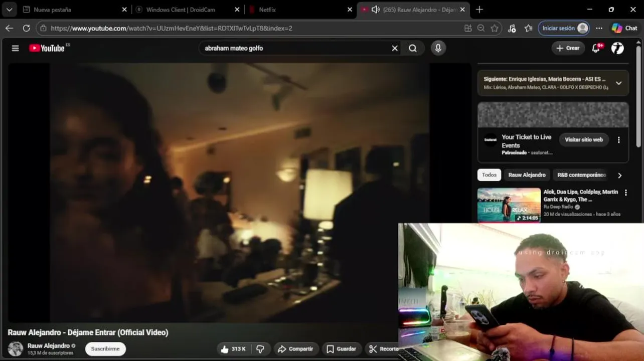Select the Todos filter chip
The image size is (644, 361).
tap(489, 175)
